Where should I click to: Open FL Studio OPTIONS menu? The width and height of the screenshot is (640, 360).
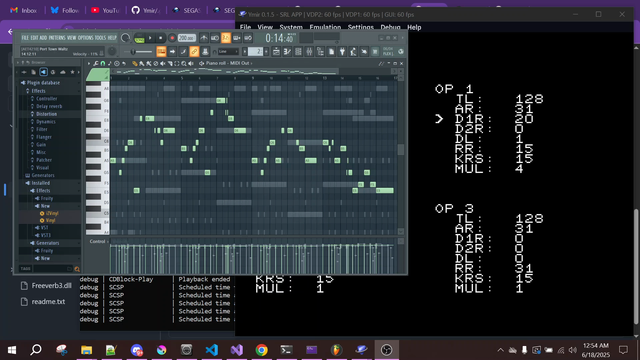(x=86, y=38)
